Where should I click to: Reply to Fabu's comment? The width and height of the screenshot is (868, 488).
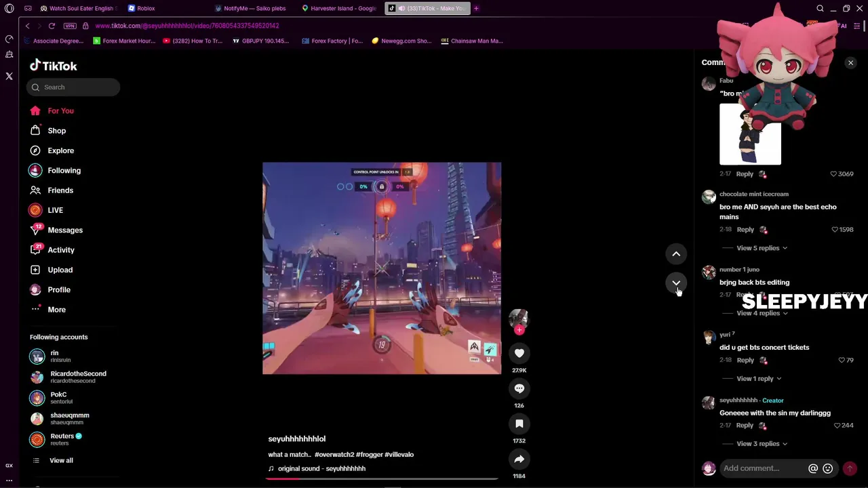pyautogui.click(x=745, y=174)
